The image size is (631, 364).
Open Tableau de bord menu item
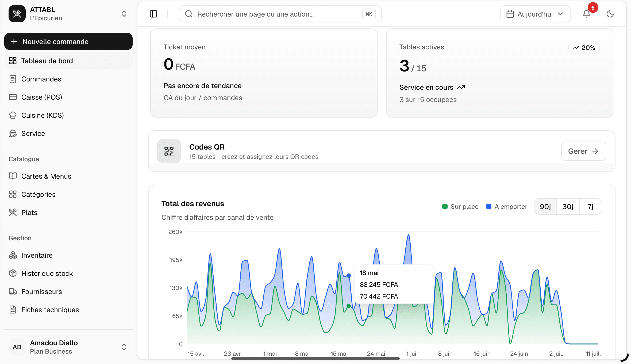click(x=68, y=61)
